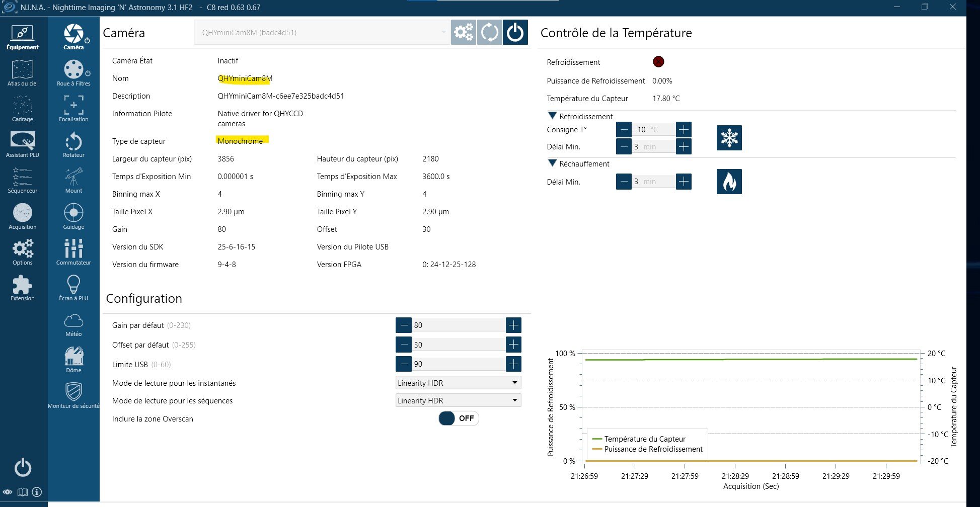The width and height of the screenshot is (980, 507).
Task: Decrease Consigne T° setpoint
Action: pyautogui.click(x=624, y=130)
